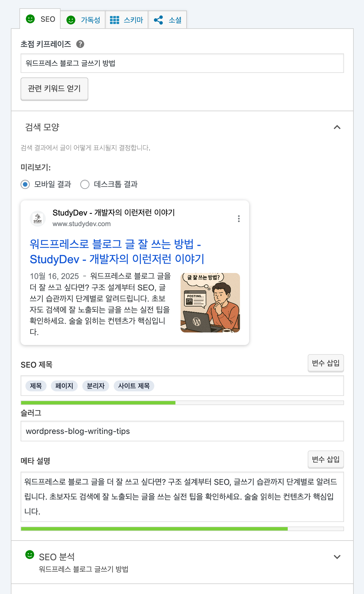Image resolution: width=364 pixels, height=594 pixels.
Task: Switch to the 가독성 tab
Action: coord(90,20)
